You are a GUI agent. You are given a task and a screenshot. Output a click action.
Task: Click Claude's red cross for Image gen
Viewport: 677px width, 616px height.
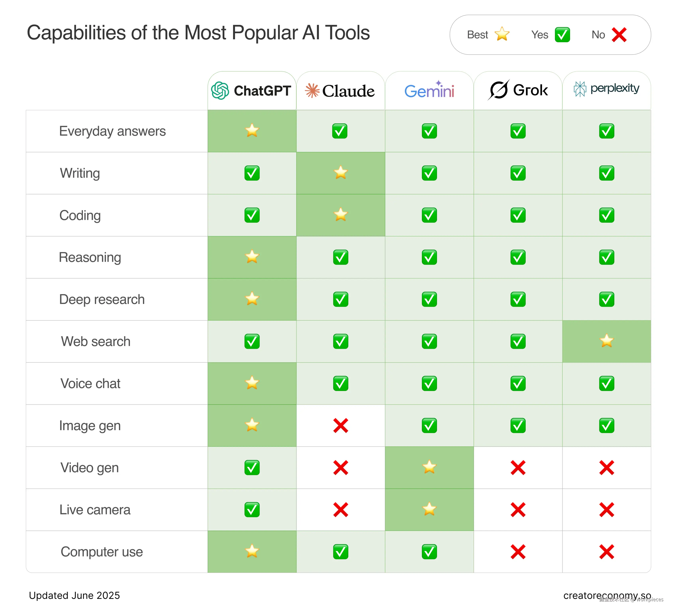341,425
